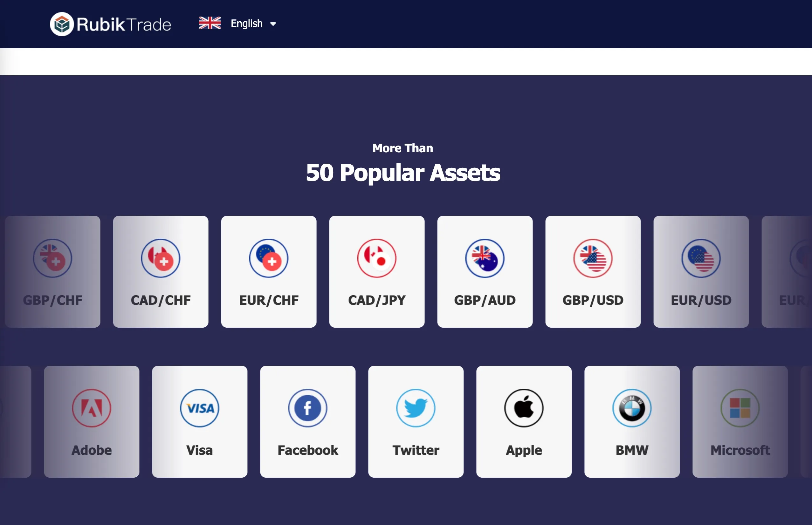Click the BMW roundel icon
Viewport: 812px width, 525px height.
(x=632, y=408)
